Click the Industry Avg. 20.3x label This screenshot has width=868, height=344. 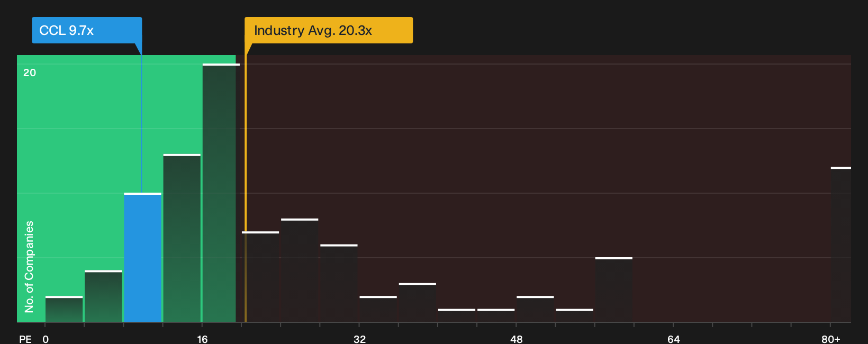pyautogui.click(x=329, y=30)
